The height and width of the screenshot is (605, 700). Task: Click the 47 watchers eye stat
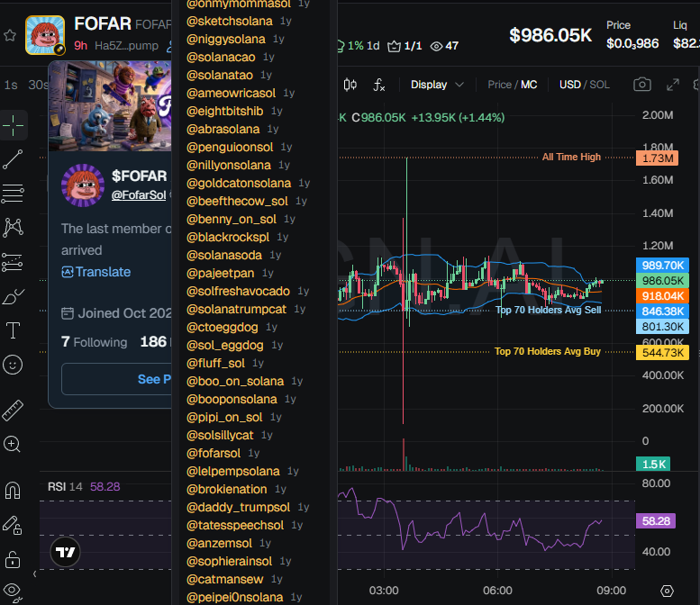pos(444,46)
